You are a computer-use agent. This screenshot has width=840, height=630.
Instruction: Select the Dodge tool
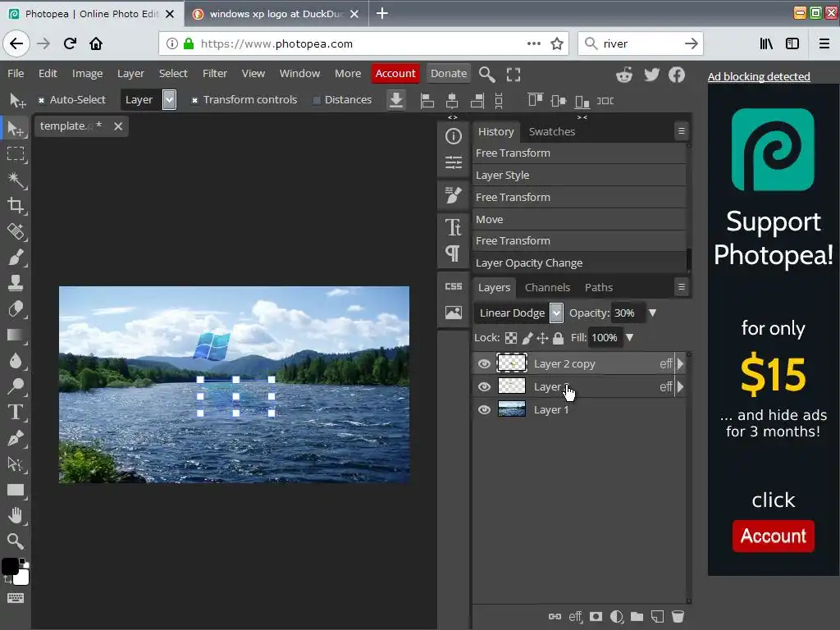click(x=15, y=386)
